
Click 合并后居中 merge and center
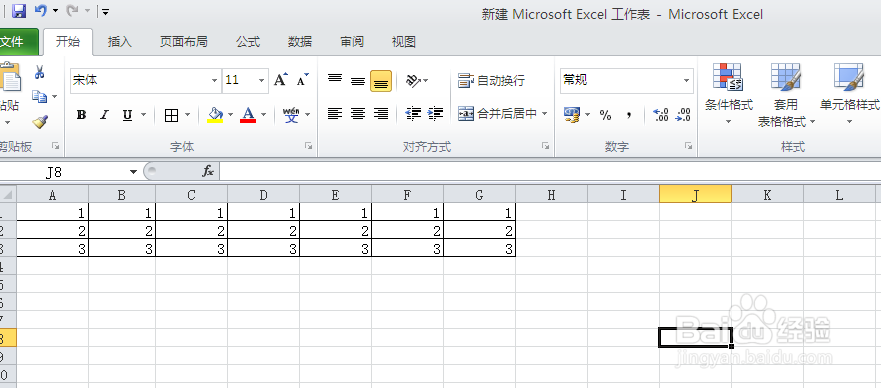click(498, 114)
